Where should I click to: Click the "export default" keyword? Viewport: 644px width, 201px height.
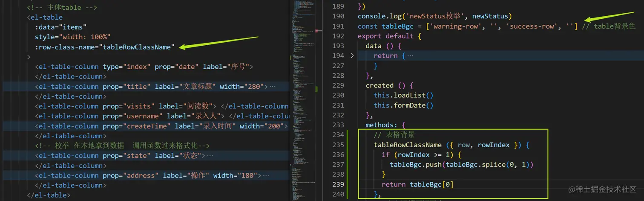coord(385,36)
